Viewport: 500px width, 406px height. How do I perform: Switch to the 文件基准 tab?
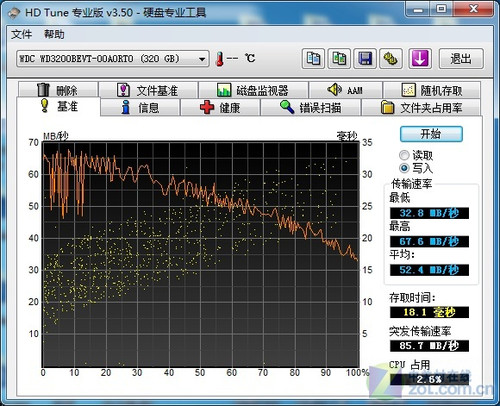148,90
